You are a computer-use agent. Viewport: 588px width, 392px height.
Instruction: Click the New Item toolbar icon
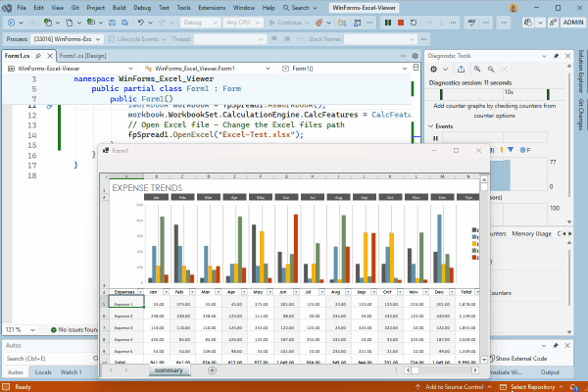pos(48,23)
